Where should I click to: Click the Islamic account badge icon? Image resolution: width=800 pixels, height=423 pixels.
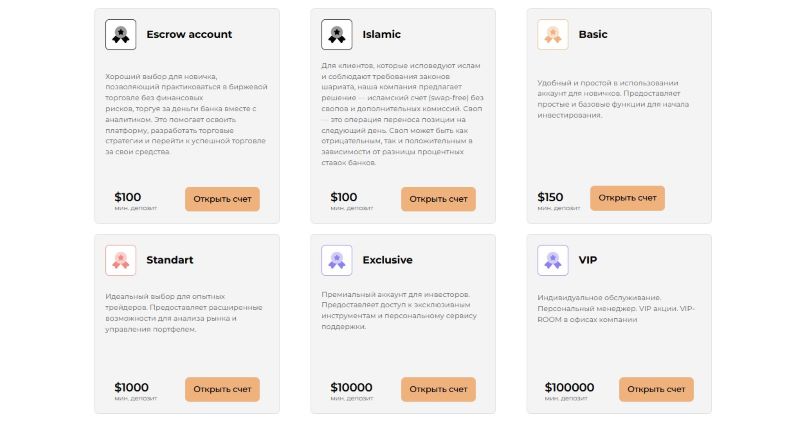tap(336, 35)
